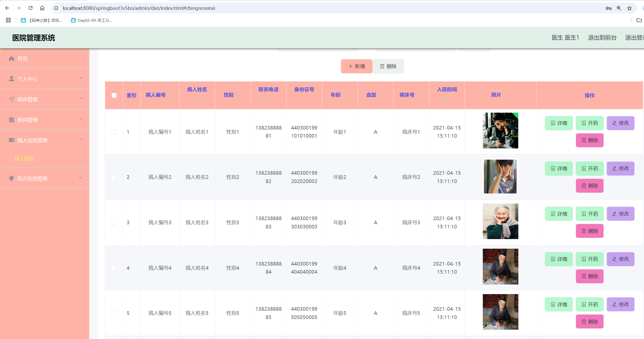This screenshot has height=339, width=644.
Task: Click the bookmark star icon in address bar
Action: [x=629, y=8]
